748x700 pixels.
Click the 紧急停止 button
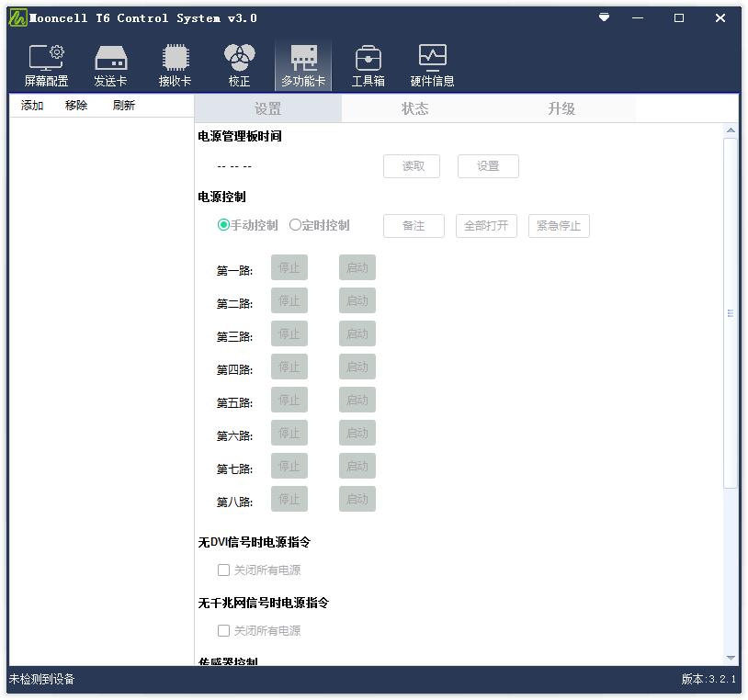559,226
